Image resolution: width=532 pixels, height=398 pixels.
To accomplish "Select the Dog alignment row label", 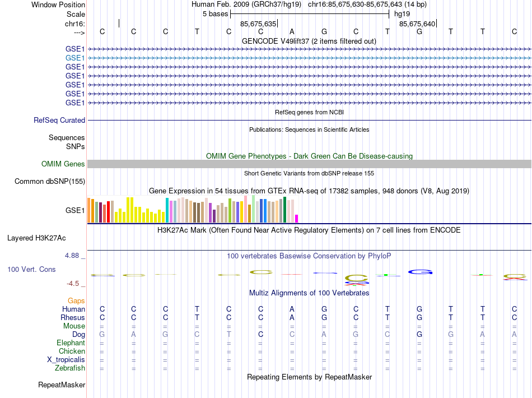I will click(78, 334).
